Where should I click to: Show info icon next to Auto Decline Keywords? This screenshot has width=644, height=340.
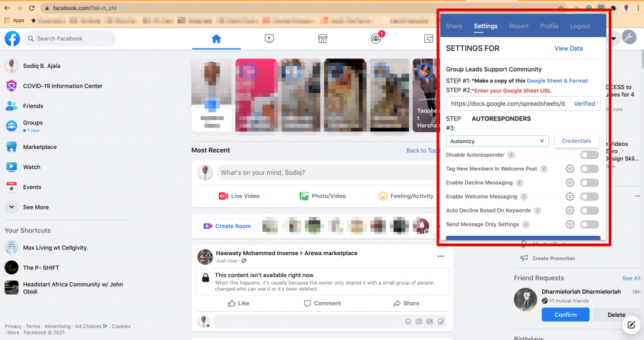[x=537, y=211]
